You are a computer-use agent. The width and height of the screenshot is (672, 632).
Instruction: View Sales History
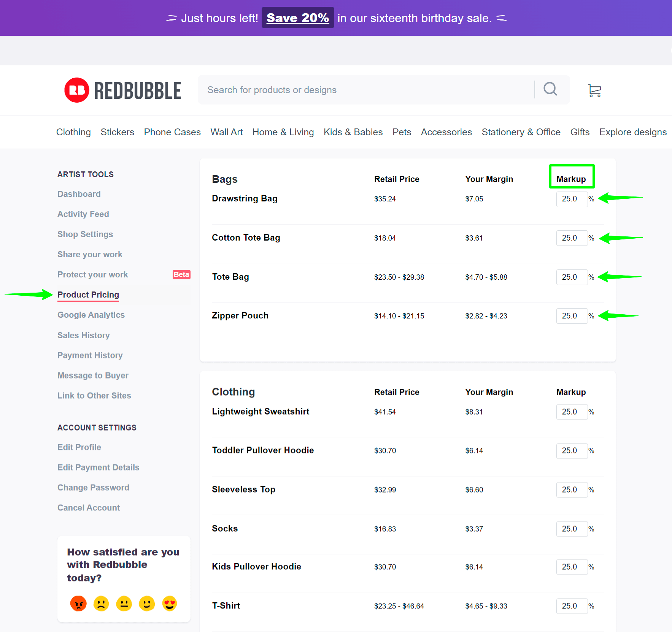tap(84, 335)
